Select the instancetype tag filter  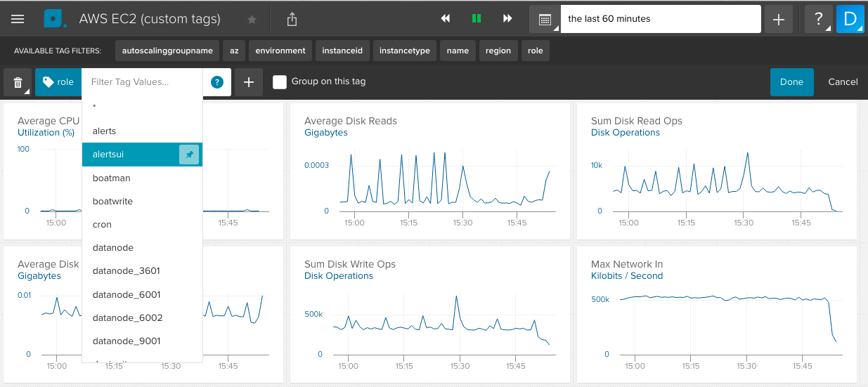click(x=404, y=51)
